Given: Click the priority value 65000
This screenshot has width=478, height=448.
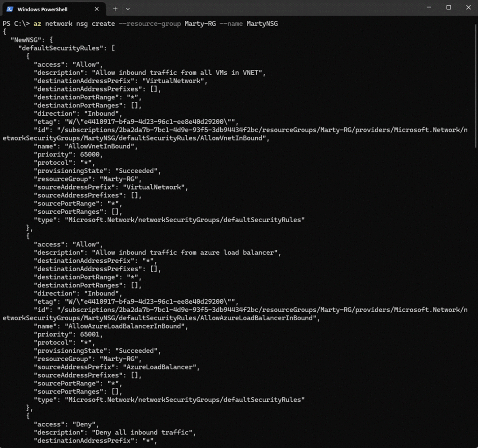Looking at the screenshot, I should (x=86, y=154).
